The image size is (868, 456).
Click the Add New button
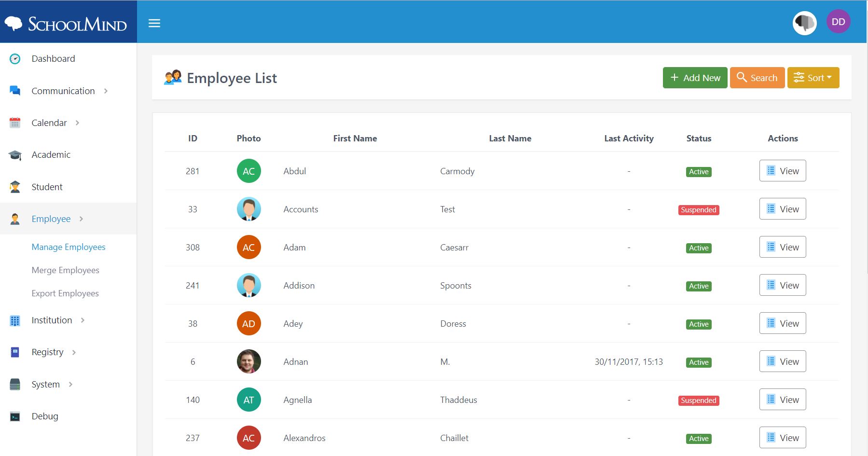[695, 78]
